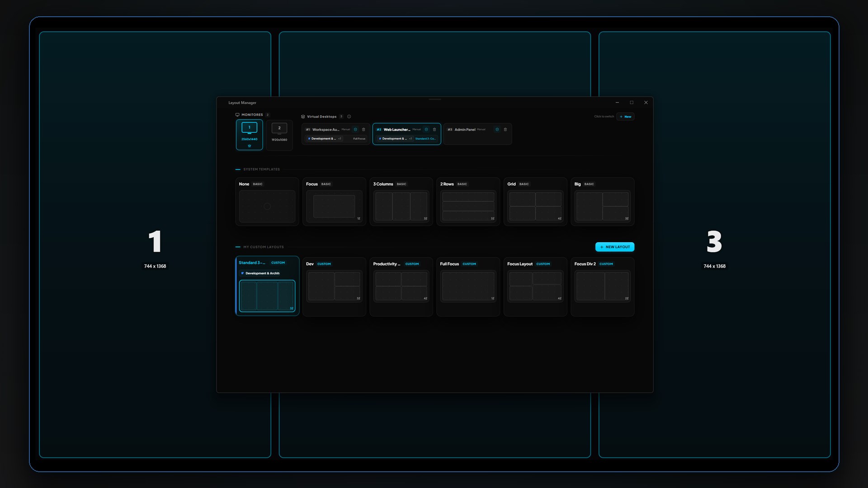Select monitor 2 with 1920x1080 resolution

pos(279,135)
